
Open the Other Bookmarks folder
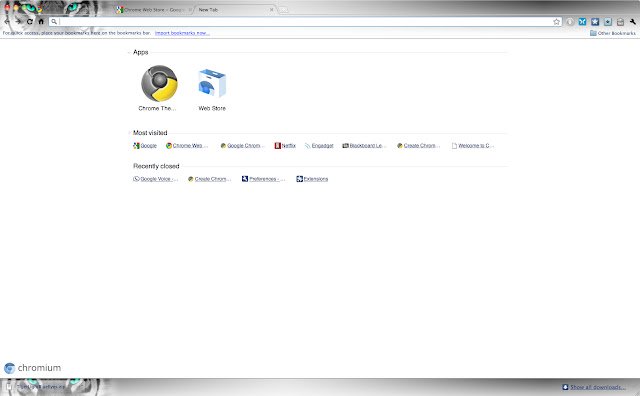point(613,33)
